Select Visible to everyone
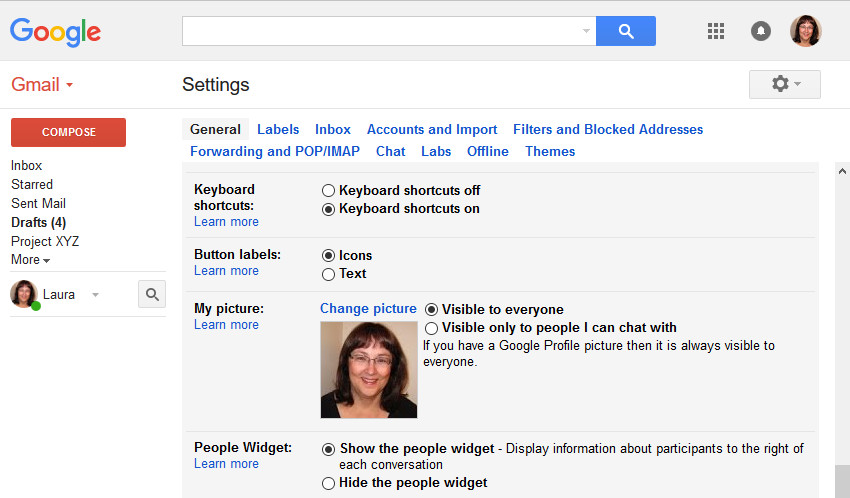This screenshot has height=498, width=850. coord(431,309)
